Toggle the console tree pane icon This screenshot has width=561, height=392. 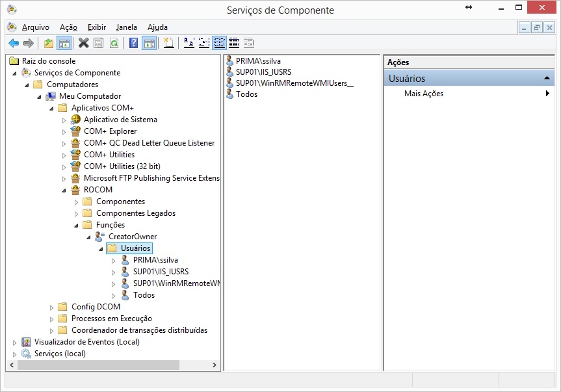tap(64, 44)
